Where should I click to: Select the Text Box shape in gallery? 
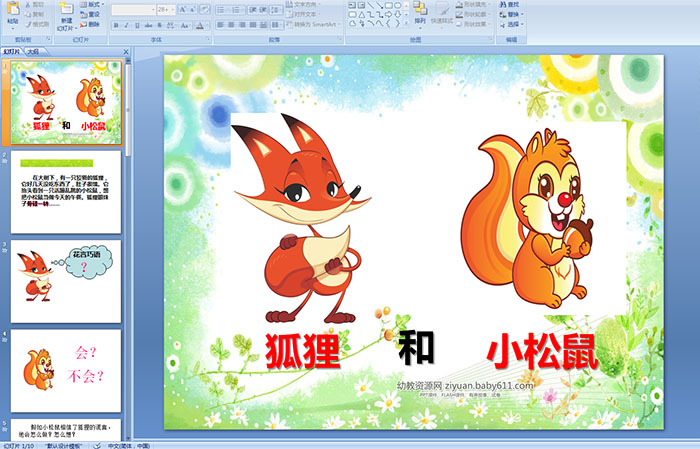click(352, 5)
